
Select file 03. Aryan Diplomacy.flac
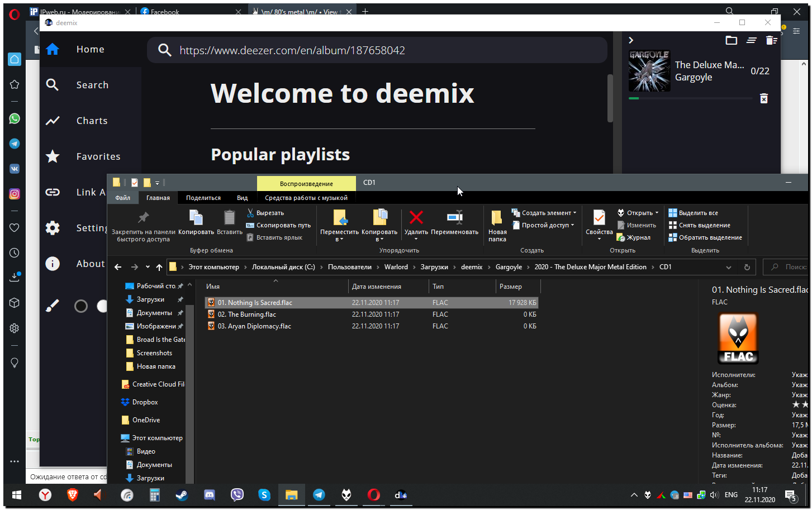click(372, 326)
